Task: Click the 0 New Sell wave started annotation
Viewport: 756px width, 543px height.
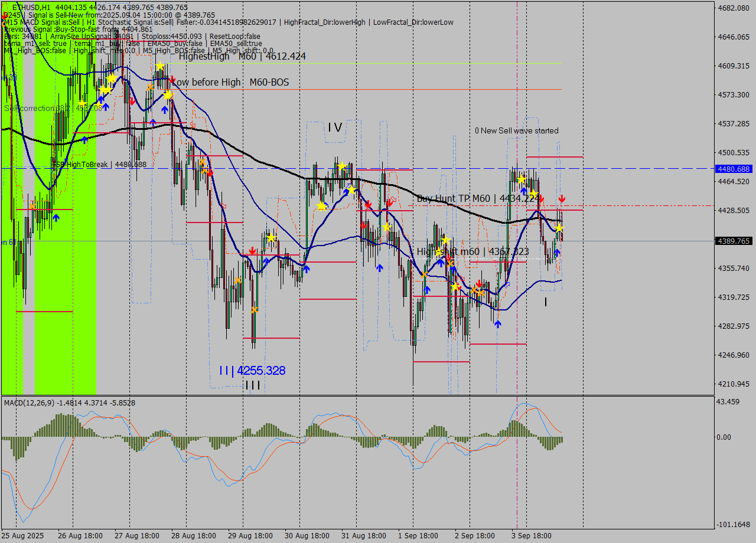Action: pyautogui.click(x=517, y=130)
